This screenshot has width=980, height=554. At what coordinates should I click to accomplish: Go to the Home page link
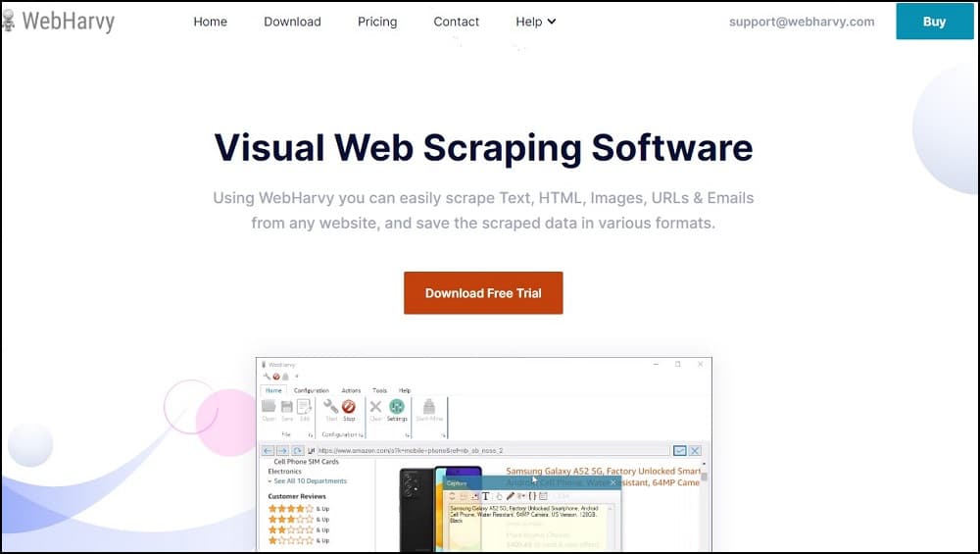[x=210, y=22]
